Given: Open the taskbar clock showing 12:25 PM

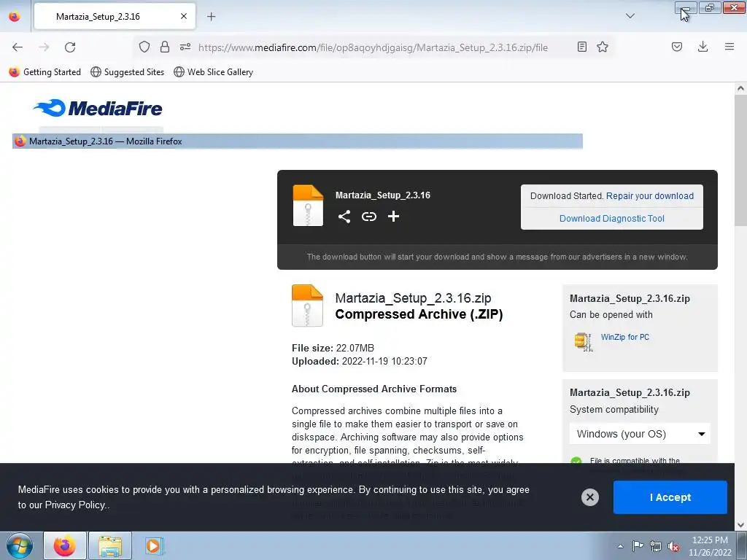Looking at the screenshot, I should click(710, 546).
